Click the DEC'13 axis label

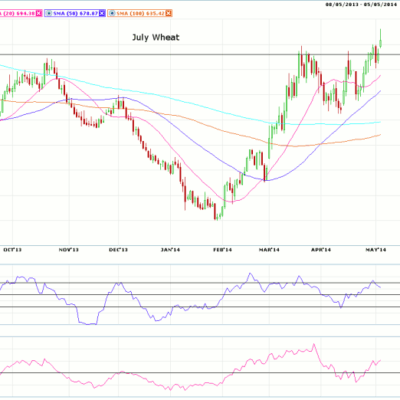tap(118, 250)
